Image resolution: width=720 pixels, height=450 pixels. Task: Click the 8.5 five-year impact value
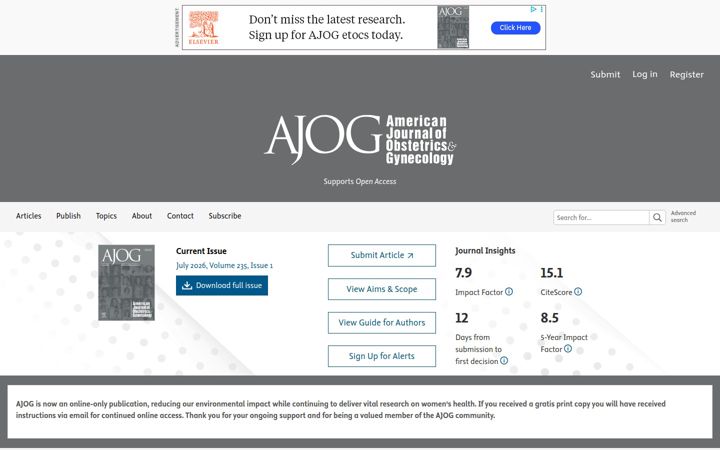(x=549, y=318)
